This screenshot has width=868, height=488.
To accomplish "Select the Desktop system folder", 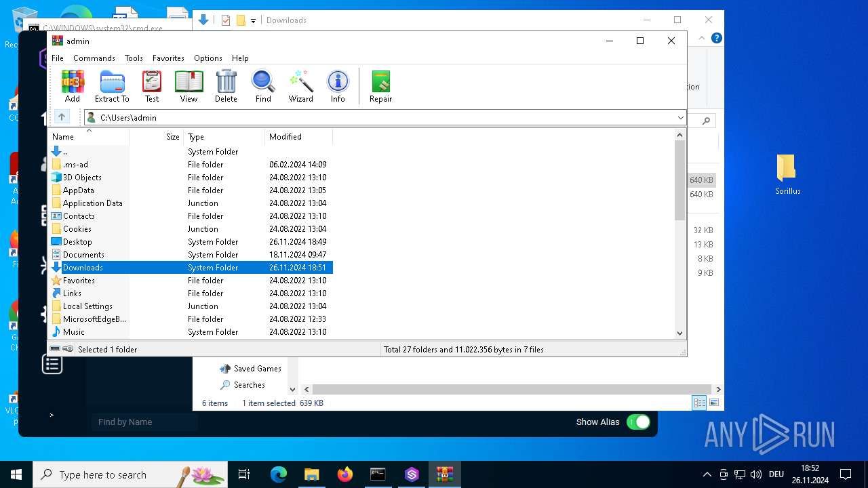I will (191, 242).
